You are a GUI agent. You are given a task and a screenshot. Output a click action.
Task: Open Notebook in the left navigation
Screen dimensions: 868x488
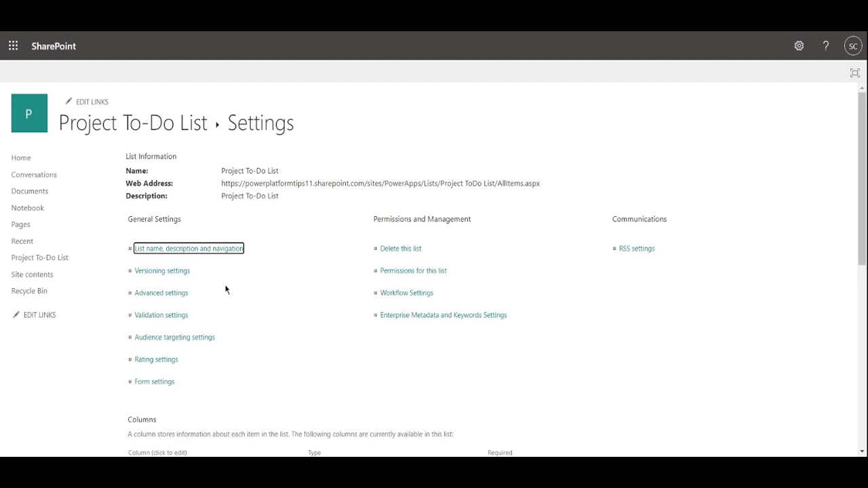(x=28, y=208)
